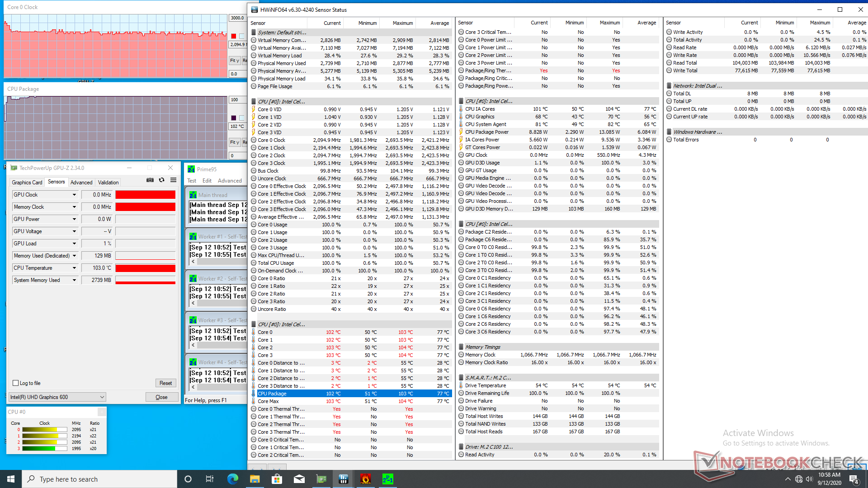The height and width of the screenshot is (488, 868).
Task: Click the GPU-Z screenshot camera icon
Action: coord(150,180)
